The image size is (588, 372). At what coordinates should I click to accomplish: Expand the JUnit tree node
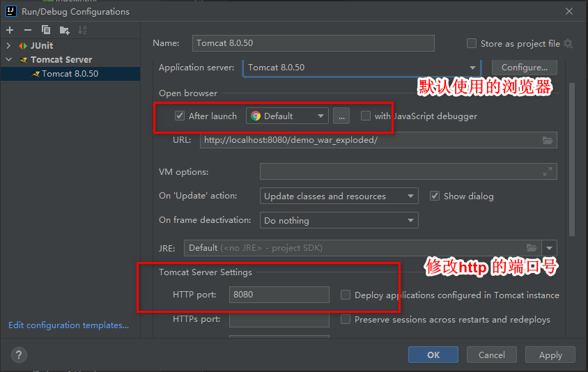pos(8,46)
